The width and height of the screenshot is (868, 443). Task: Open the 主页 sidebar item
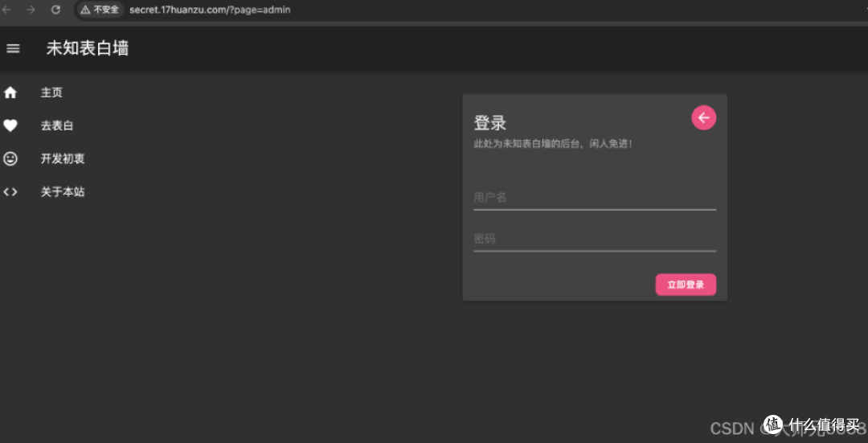(x=51, y=92)
